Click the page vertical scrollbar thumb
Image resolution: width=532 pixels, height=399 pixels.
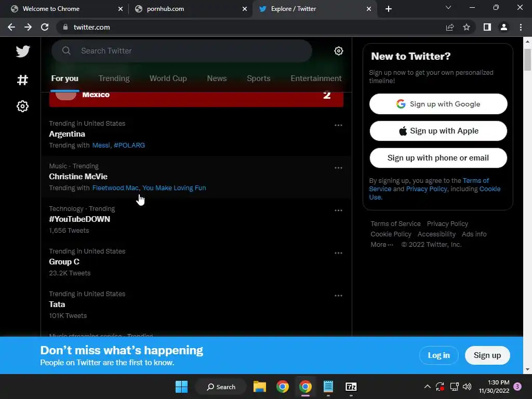(527, 60)
